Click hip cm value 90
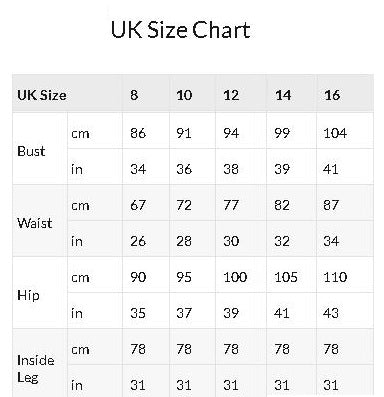384x397 pixels. click(138, 277)
